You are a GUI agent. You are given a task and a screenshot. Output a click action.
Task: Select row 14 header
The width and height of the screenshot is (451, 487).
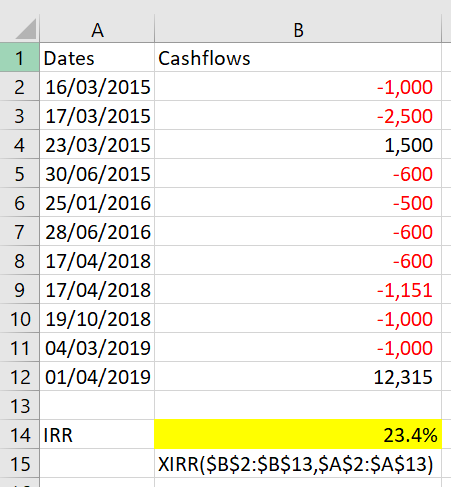point(19,435)
